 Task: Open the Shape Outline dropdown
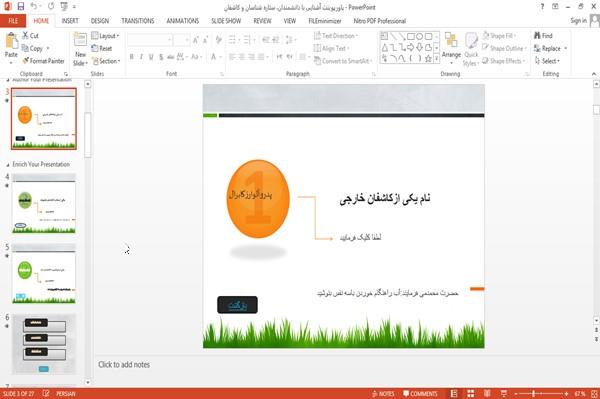click(x=505, y=48)
